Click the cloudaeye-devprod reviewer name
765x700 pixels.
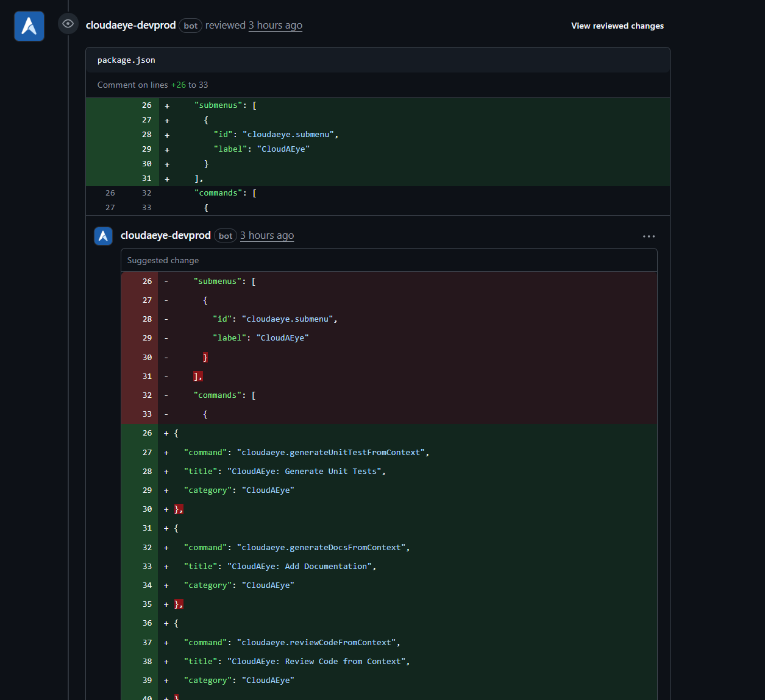pos(130,25)
